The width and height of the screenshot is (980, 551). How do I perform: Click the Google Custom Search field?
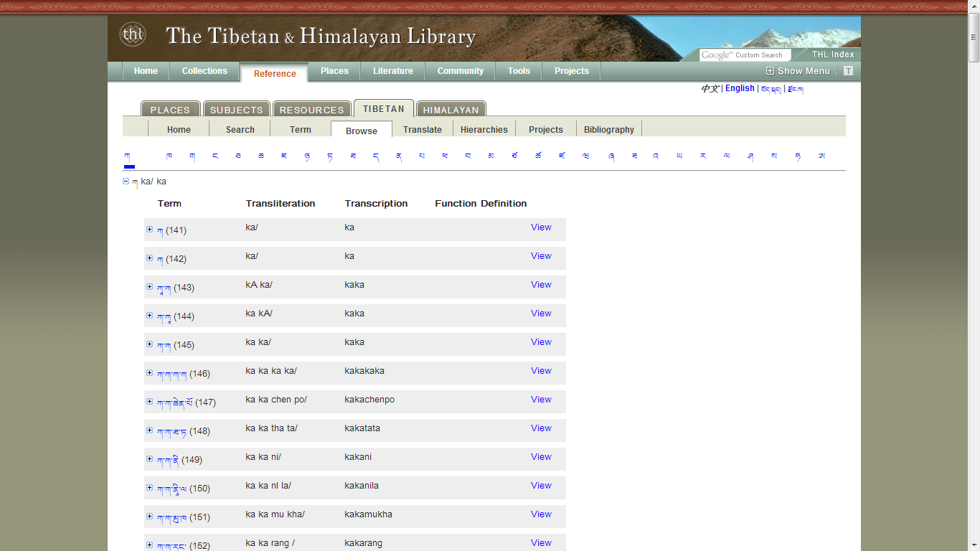(745, 55)
